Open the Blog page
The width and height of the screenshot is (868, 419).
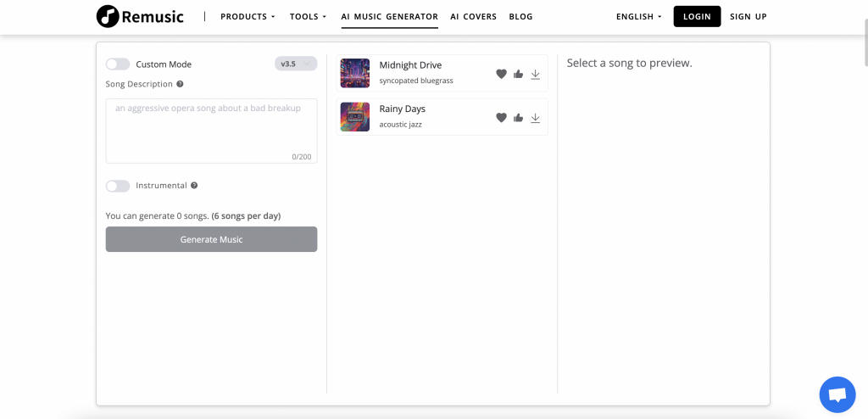click(x=521, y=17)
